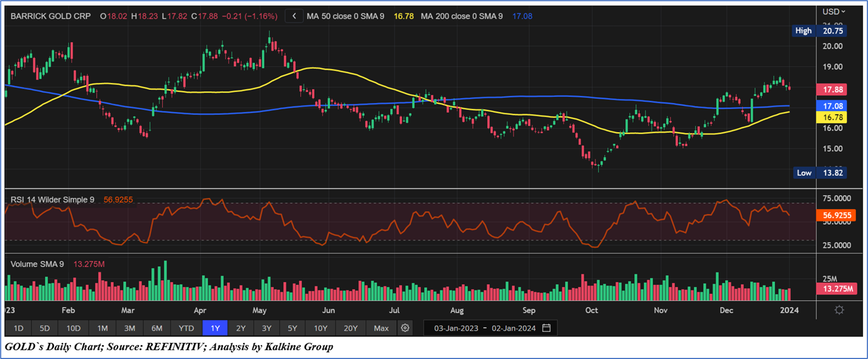Click the blue 17.08 value in legend
The height and width of the screenshot is (359, 868).
tap(522, 16)
